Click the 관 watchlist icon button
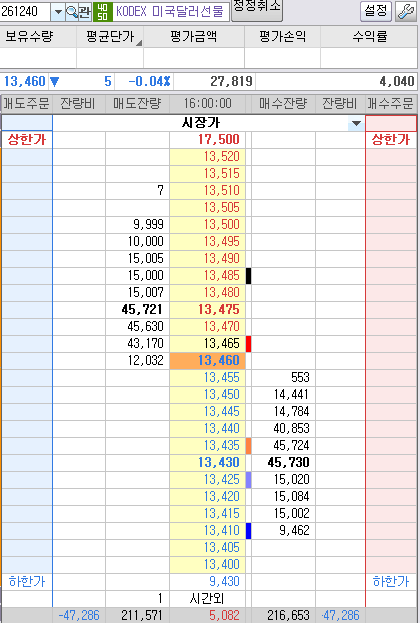Image resolution: width=420 pixels, height=623 pixels. [84, 12]
